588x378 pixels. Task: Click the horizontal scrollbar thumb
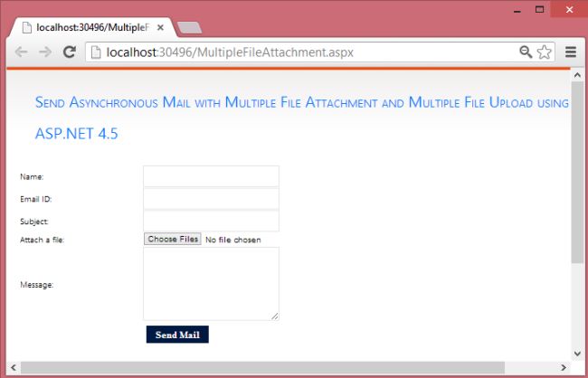[262, 367]
